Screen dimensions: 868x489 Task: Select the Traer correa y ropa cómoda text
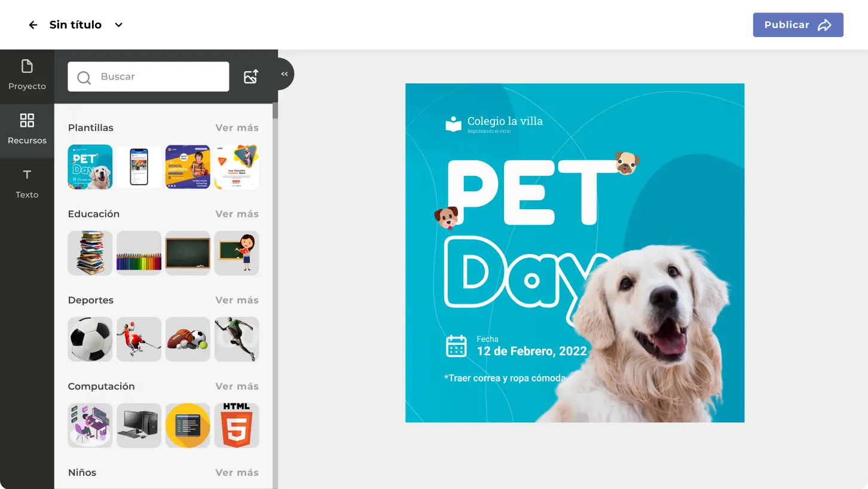click(x=505, y=378)
